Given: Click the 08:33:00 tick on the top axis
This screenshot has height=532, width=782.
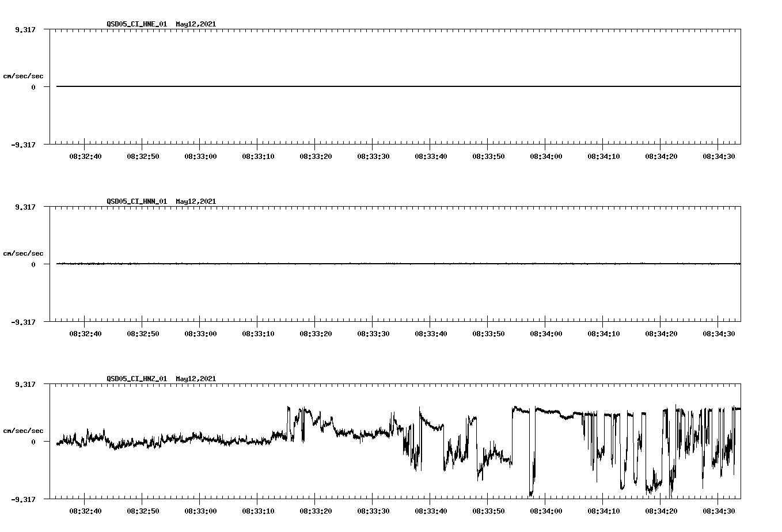Looking at the screenshot, I should tap(202, 155).
